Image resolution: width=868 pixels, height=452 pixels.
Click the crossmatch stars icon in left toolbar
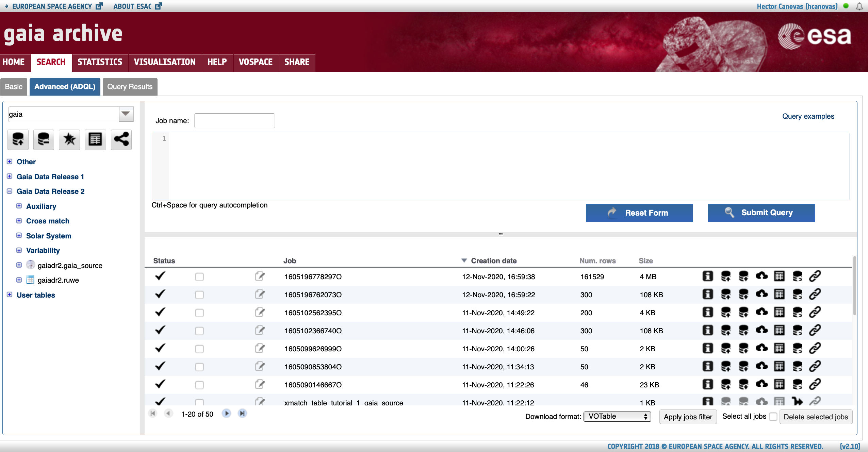[69, 139]
